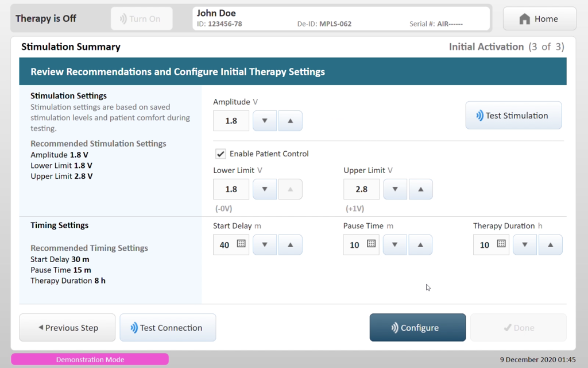Viewport: 588px width, 368px height.
Task: Click recommended Amplitude 1.8 V text
Action: click(59, 155)
